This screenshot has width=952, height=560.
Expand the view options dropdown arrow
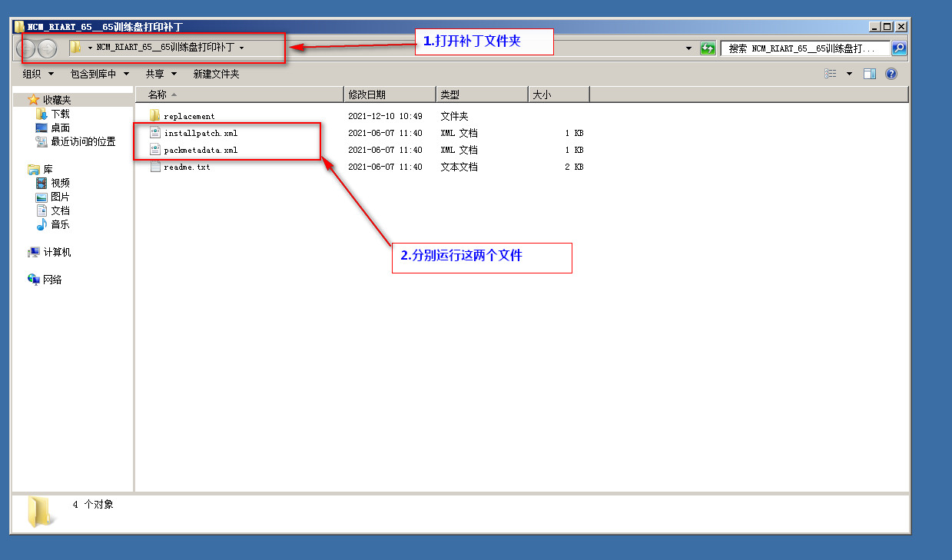tap(849, 74)
